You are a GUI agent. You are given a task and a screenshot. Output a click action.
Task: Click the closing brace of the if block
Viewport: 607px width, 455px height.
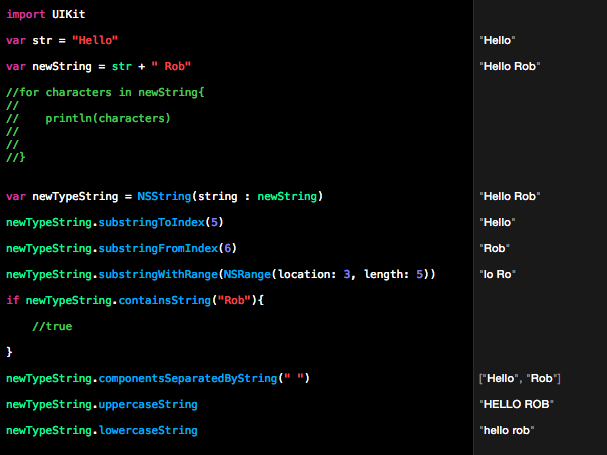9,352
